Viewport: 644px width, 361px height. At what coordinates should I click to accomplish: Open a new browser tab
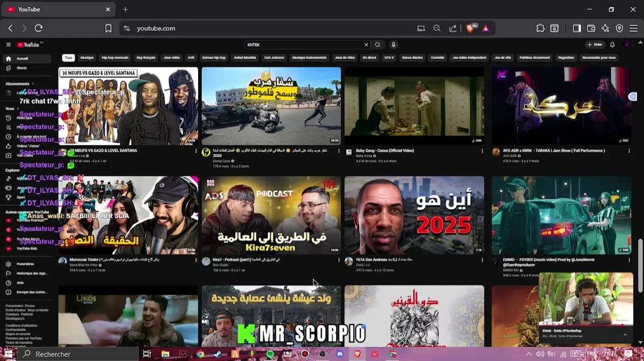tap(125, 9)
